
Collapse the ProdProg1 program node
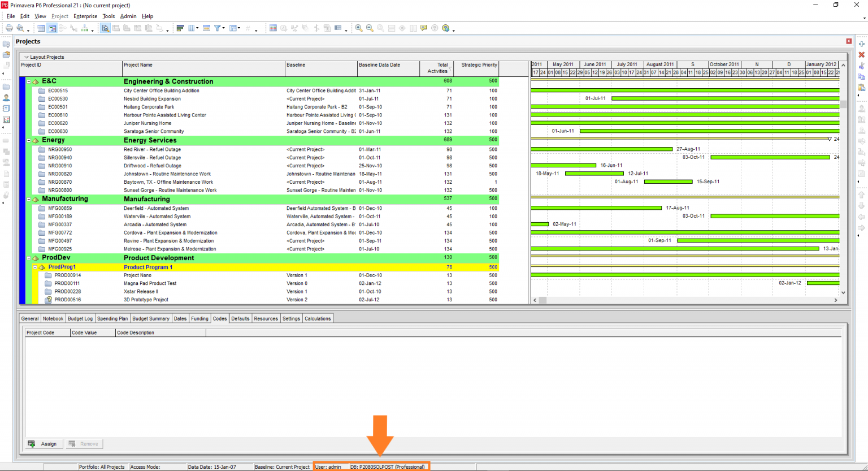click(34, 266)
